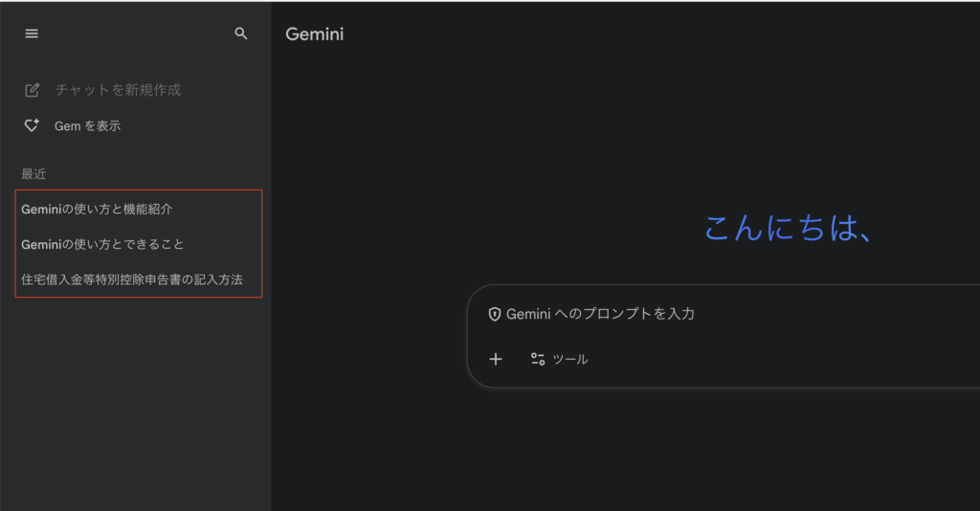Click the tools sliders icon in prompt box
This screenshot has width=980, height=511.
(538, 359)
